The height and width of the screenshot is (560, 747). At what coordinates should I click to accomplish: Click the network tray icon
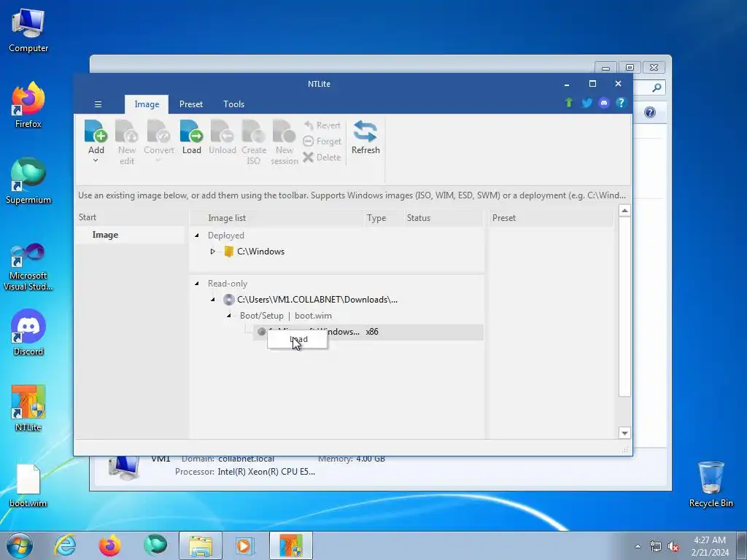[656, 547]
